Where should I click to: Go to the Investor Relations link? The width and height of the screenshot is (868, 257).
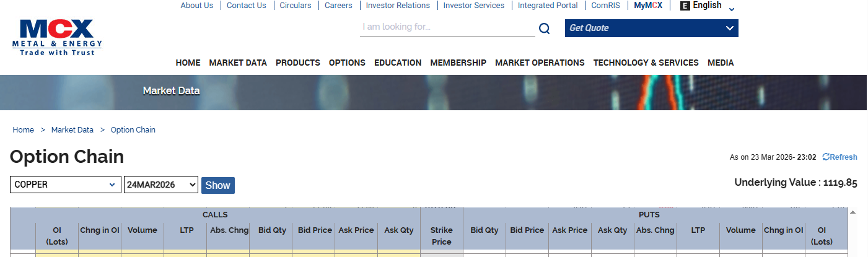397,6
